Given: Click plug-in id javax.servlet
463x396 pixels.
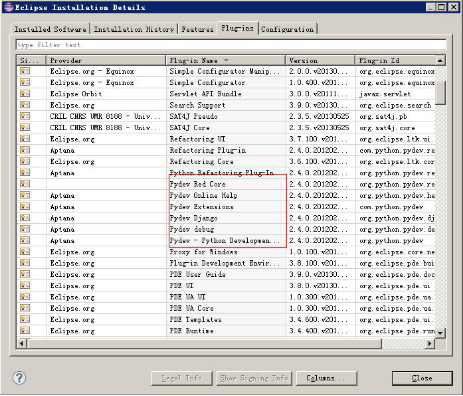Looking at the screenshot, I should point(385,94).
